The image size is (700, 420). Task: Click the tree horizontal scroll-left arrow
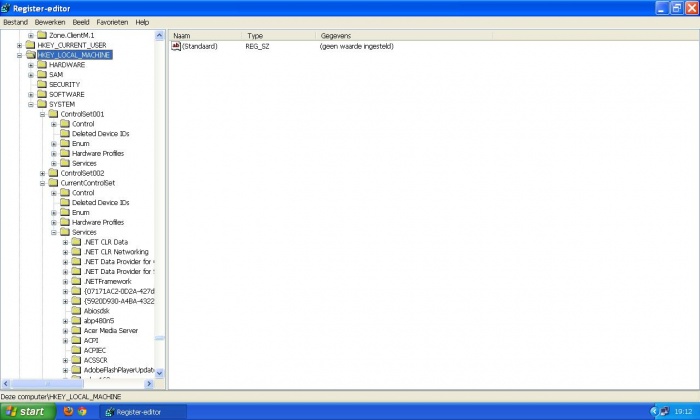[5, 383]
